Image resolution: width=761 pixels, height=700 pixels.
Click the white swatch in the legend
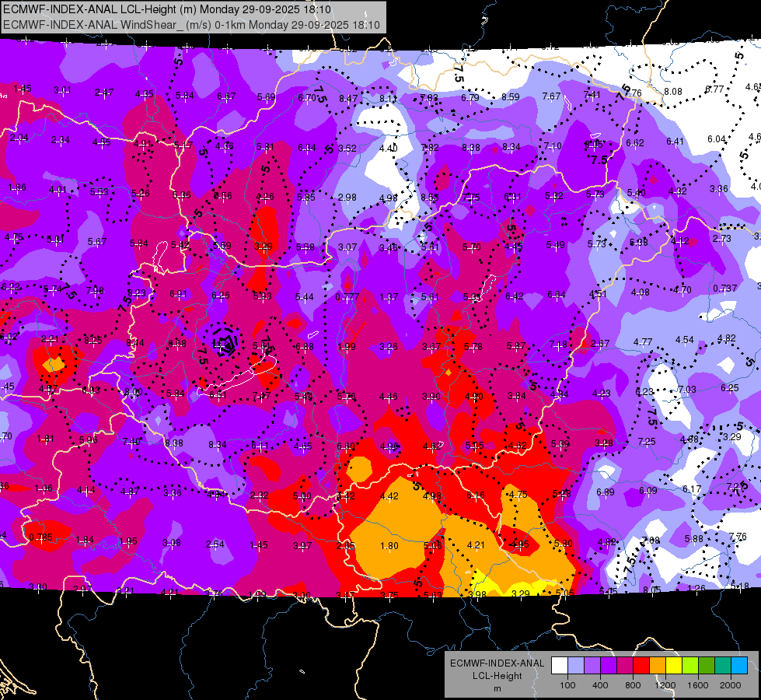pyautogui.click(x=560, y=666)
